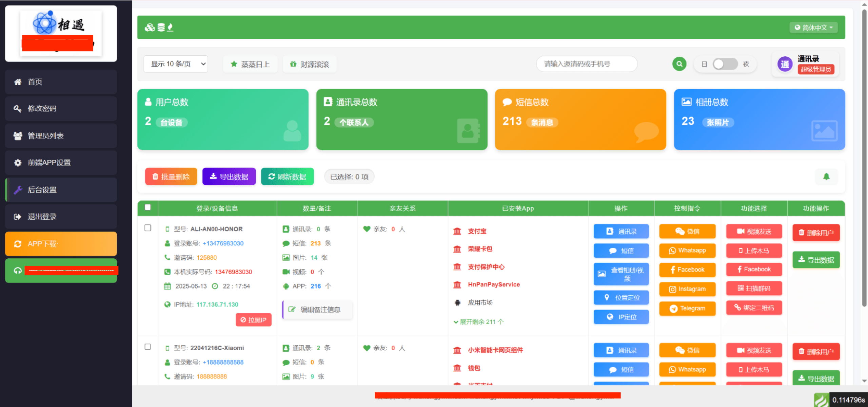The image size is (868, 407).
Task: Select the Whatsapp control command
Action: [x=687, y=251]
